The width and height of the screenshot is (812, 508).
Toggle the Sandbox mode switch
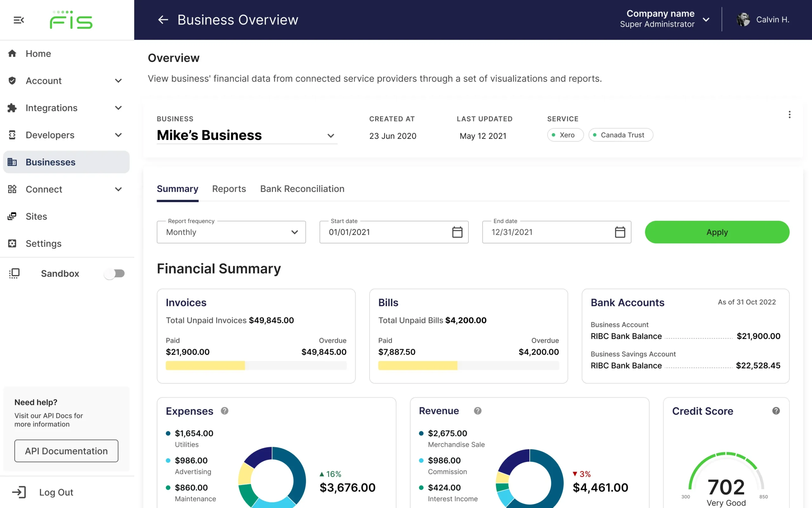click(114, 274)
